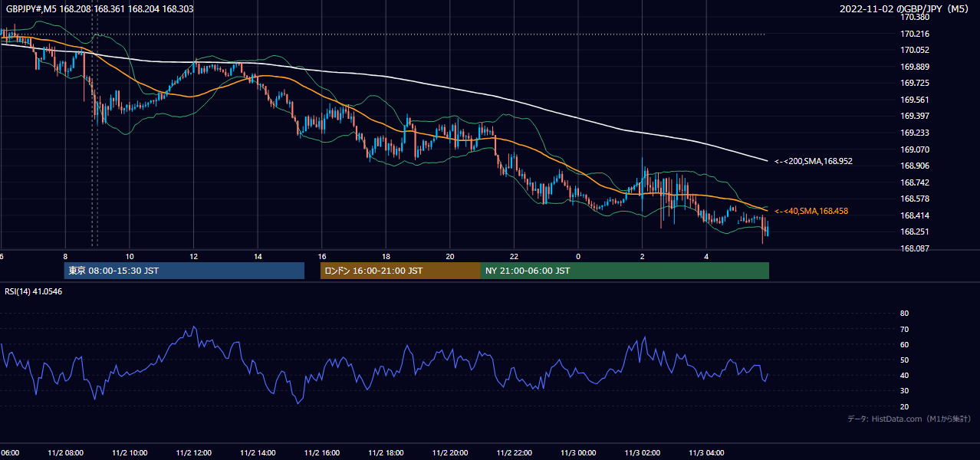Click RSI level 80 on the scale
This screenshot has height=460, width=980.
click(905, 314)
